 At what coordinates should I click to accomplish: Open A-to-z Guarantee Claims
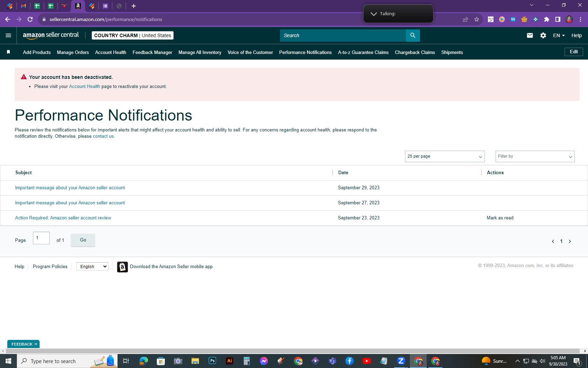click(x=363, y=52)
